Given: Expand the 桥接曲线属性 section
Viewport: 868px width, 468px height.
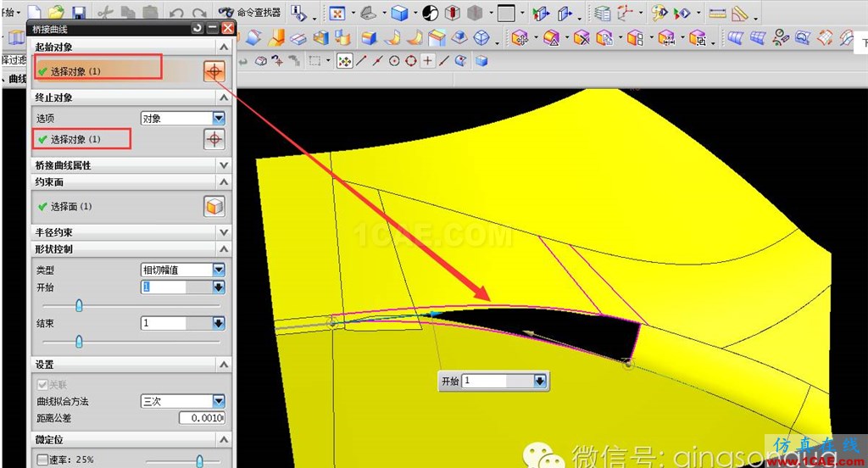Looking at the screenshot, I should [x=223, y=165].
